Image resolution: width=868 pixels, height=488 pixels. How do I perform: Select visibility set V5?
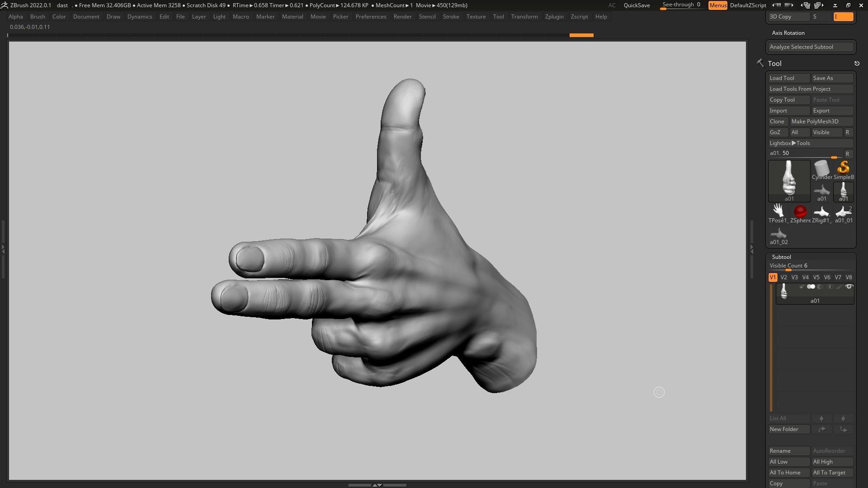pos(816,277)
